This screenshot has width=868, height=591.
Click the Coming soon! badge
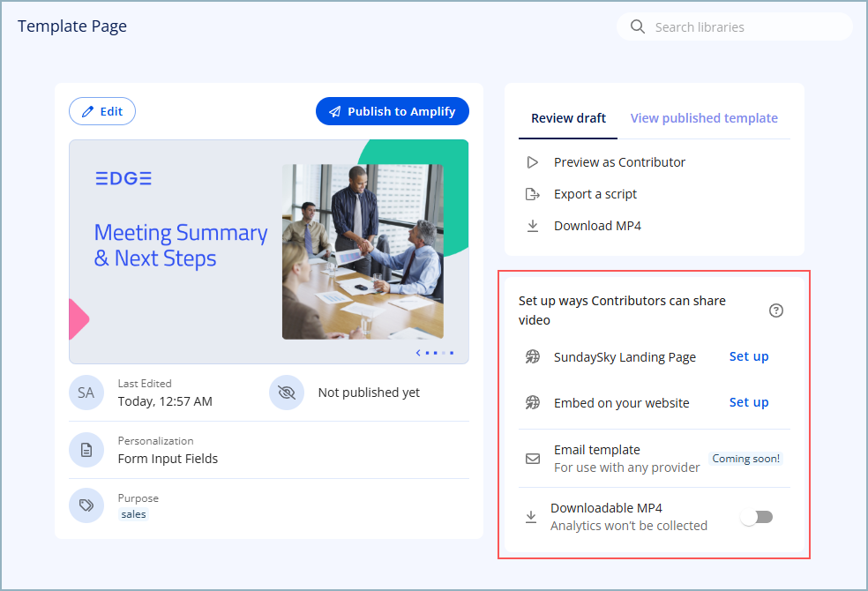(x=745, y=459)
